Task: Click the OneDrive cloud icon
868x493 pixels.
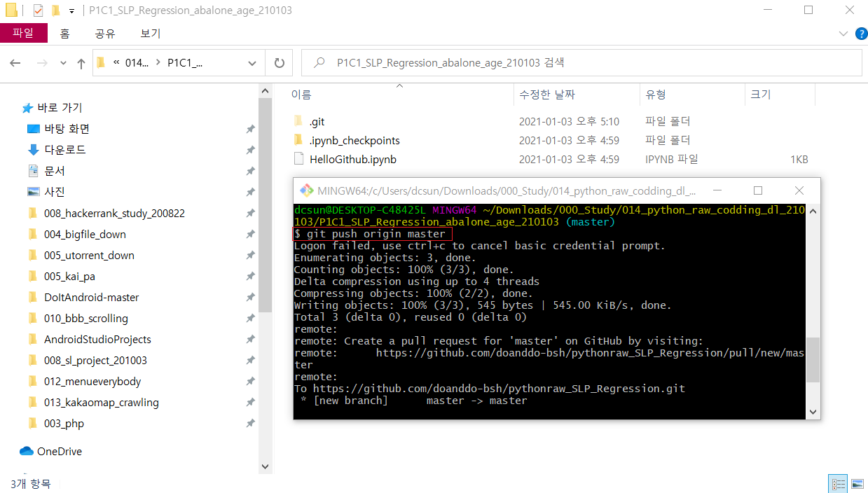Action: (x=27, y=451)
